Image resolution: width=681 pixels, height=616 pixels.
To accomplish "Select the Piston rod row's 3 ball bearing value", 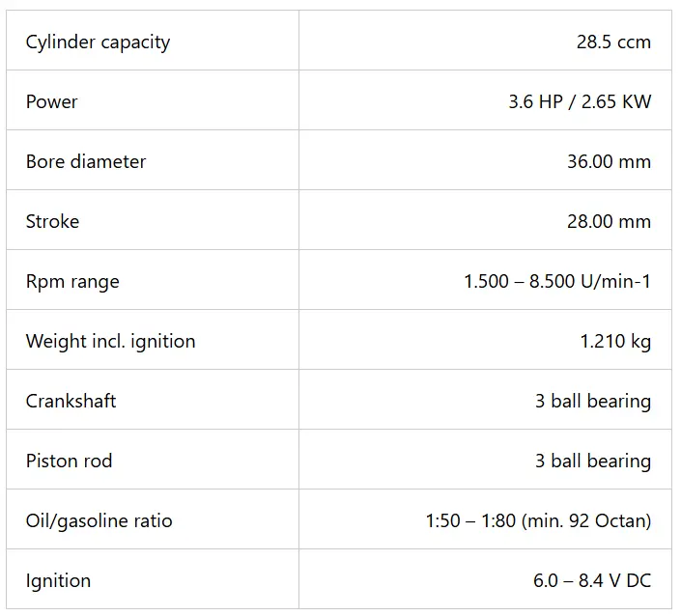I will point(593,461).
